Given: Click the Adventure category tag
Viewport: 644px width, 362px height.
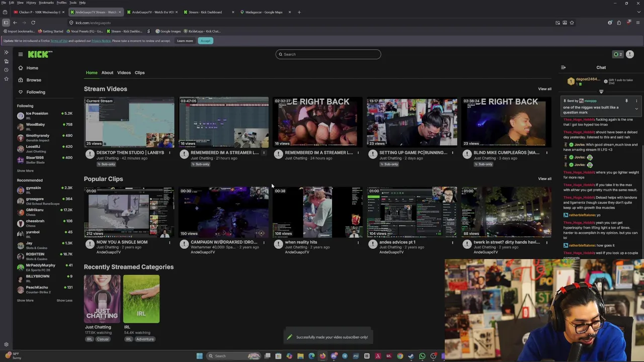Looking at the screenshot, I should tap(145, 339).
